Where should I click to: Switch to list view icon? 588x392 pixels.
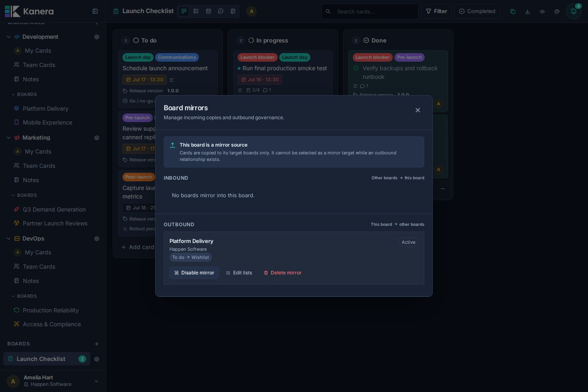[x=196, y=11]
